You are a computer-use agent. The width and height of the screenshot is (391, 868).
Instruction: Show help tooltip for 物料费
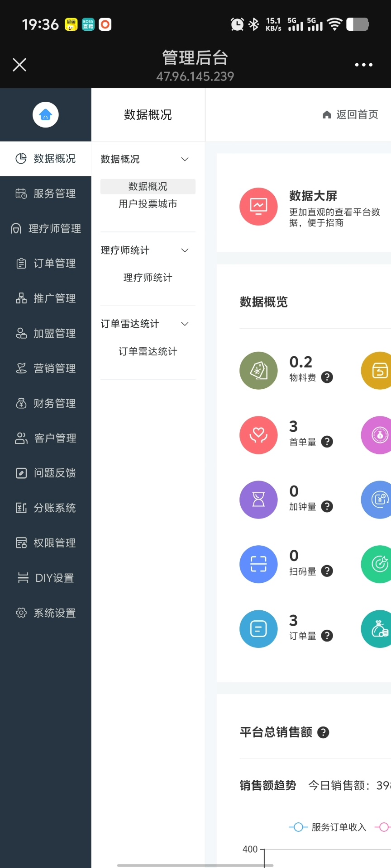tap(327, 377)
